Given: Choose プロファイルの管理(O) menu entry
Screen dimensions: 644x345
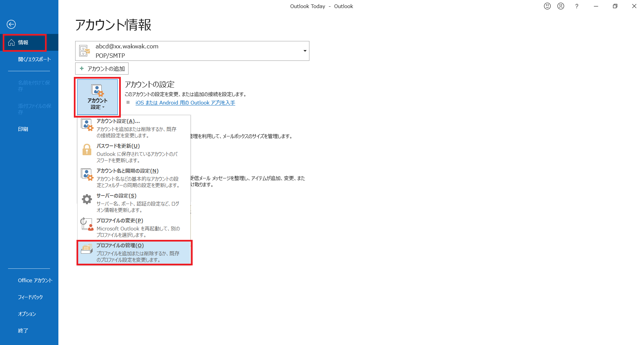Looking at the screenshot, I should pyautogui.click(x=134, y=253).
